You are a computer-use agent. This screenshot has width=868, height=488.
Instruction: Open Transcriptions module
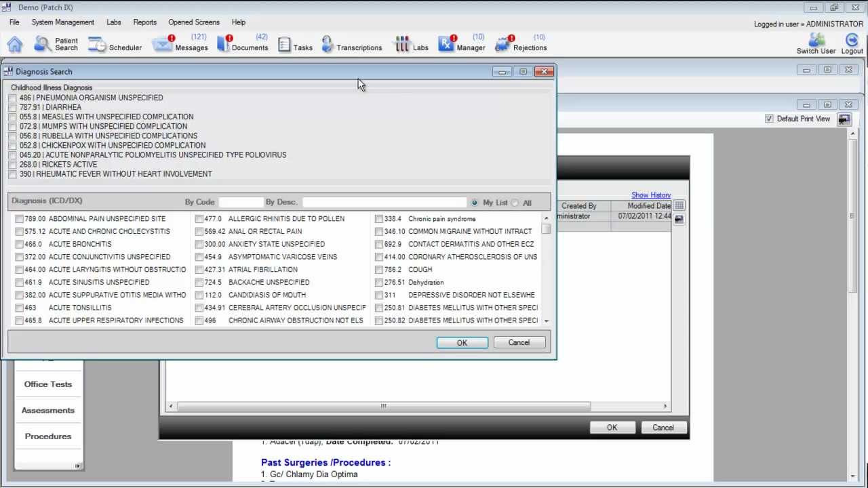351,45
